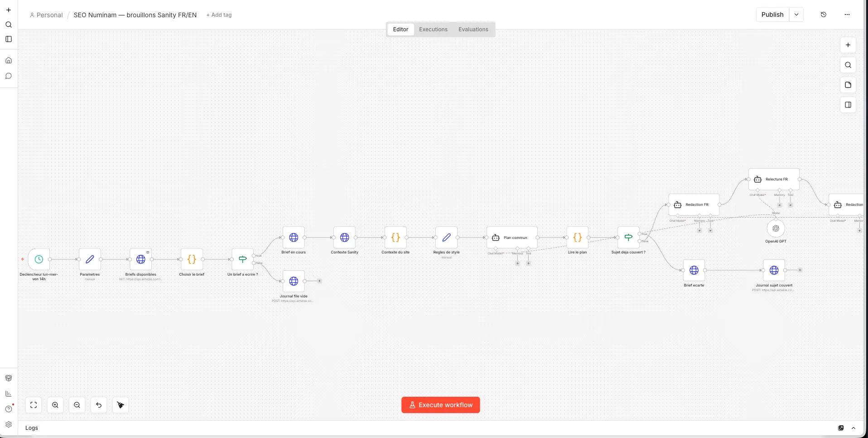The width and height of the screenshot is (868, 438).
Task: Open the Declencheur lun-mer-ven 14h schedule trigger node
Action: click(39, 259)
